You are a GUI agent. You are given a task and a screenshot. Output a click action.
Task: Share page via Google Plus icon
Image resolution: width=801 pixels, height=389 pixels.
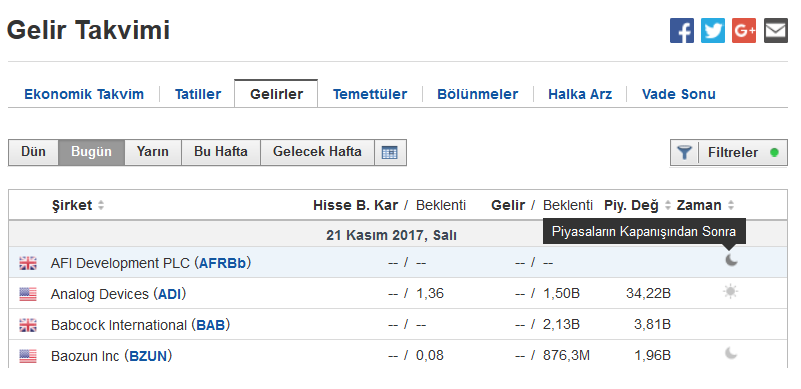[x=744, y=31]
